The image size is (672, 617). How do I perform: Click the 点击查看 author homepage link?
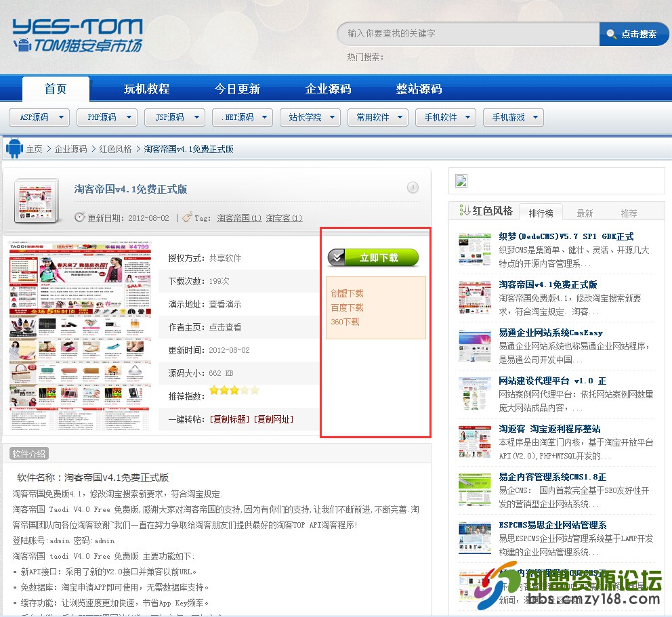[x=225, y=327]
